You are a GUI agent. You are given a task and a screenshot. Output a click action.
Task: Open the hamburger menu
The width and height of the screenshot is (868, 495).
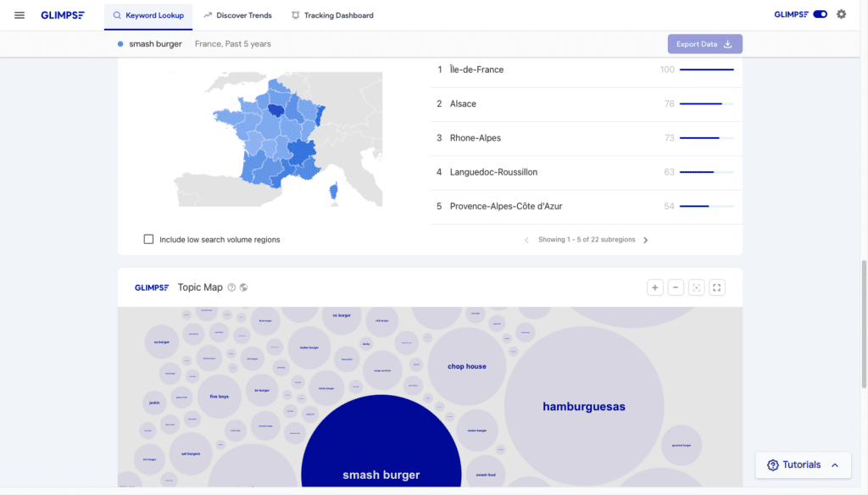coord(19,15)
